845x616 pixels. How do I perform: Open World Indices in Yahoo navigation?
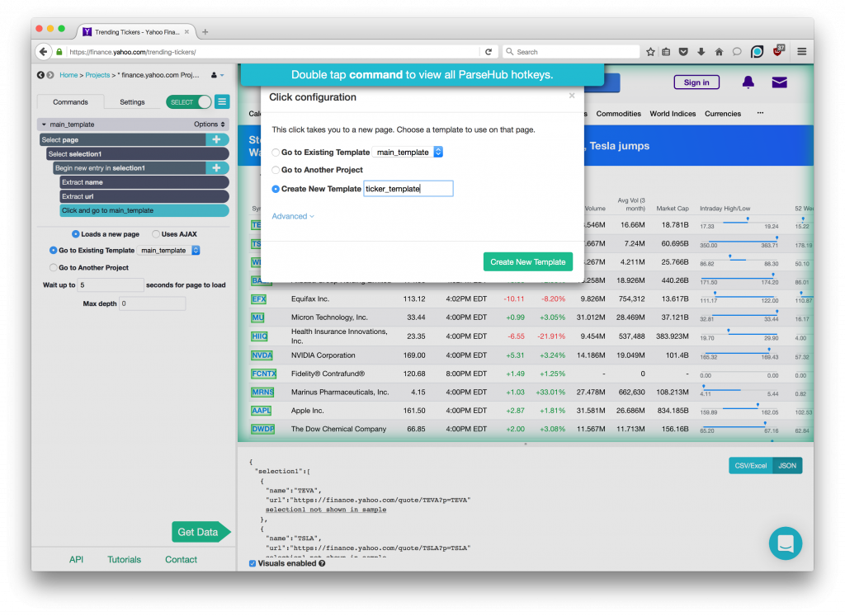[673, 114]
